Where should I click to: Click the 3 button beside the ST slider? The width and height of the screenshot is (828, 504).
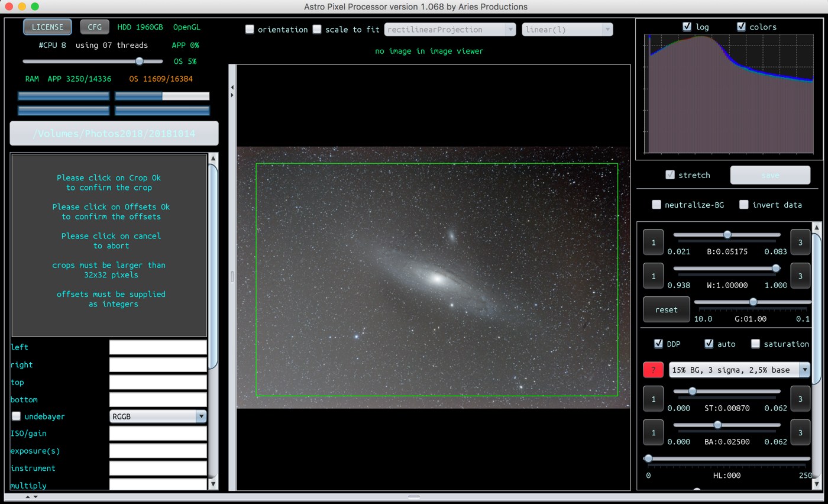[800, 399]
